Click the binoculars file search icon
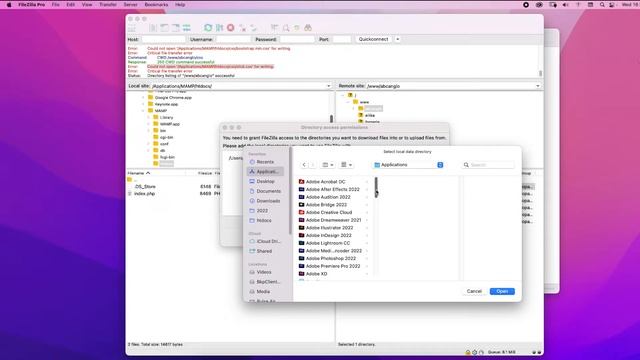This screenshot has height=360, width=640. (308, 28)
